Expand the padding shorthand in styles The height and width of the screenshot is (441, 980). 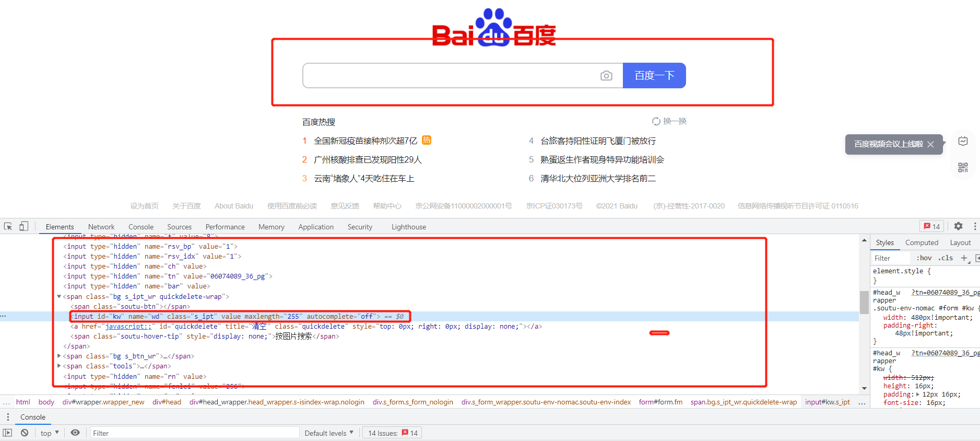918,394
